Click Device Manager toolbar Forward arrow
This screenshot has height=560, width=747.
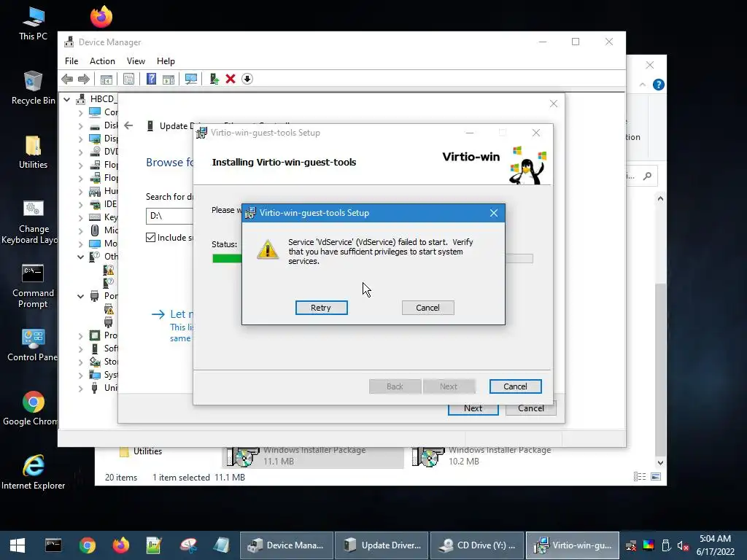coord(84,79)
